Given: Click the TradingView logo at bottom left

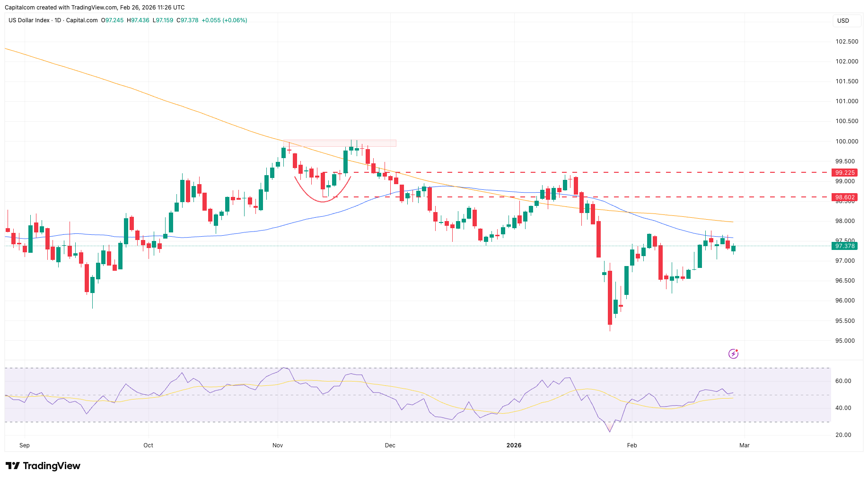Looking at the screenshot, I should pyautogui.click(x=43, y=466).
